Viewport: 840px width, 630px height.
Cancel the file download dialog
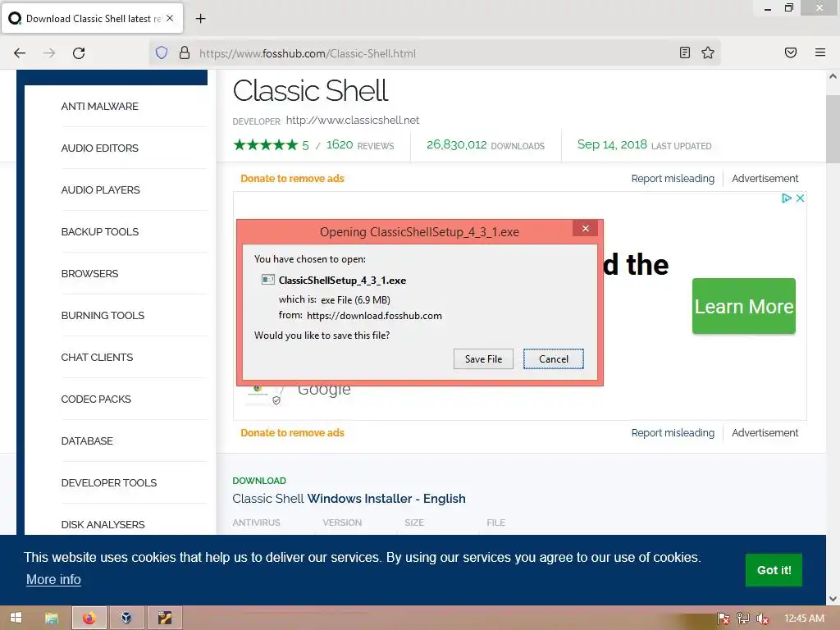(554, 359)
